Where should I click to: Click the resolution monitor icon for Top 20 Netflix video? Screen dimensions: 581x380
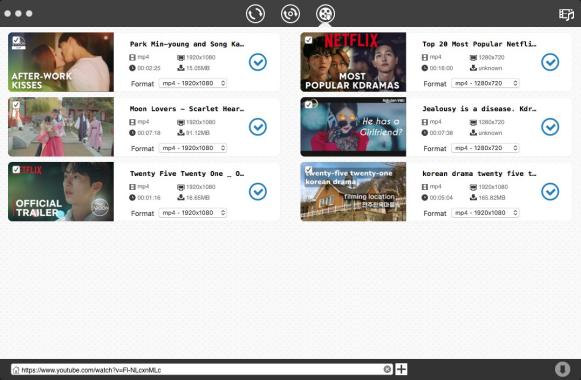[473, 57]
